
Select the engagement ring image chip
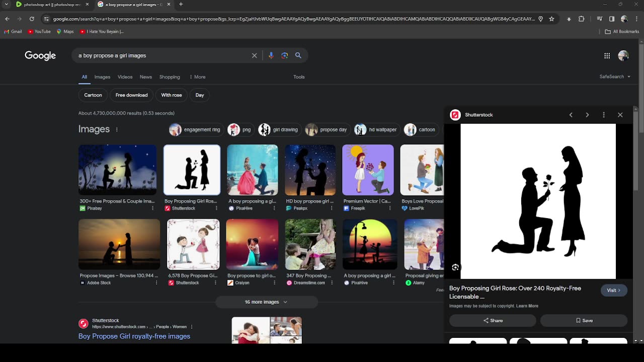tap(196, 130)
